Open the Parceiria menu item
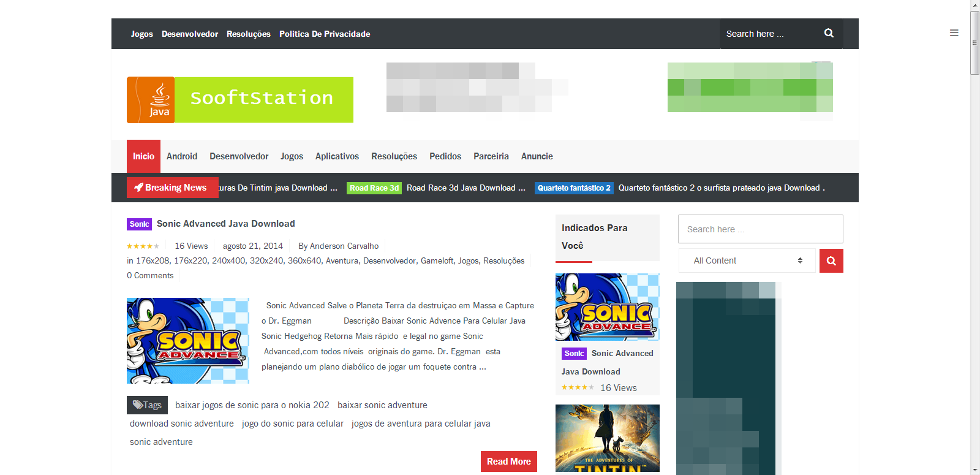The width and height of the screenshot is (980, 475). pos(491,156)
